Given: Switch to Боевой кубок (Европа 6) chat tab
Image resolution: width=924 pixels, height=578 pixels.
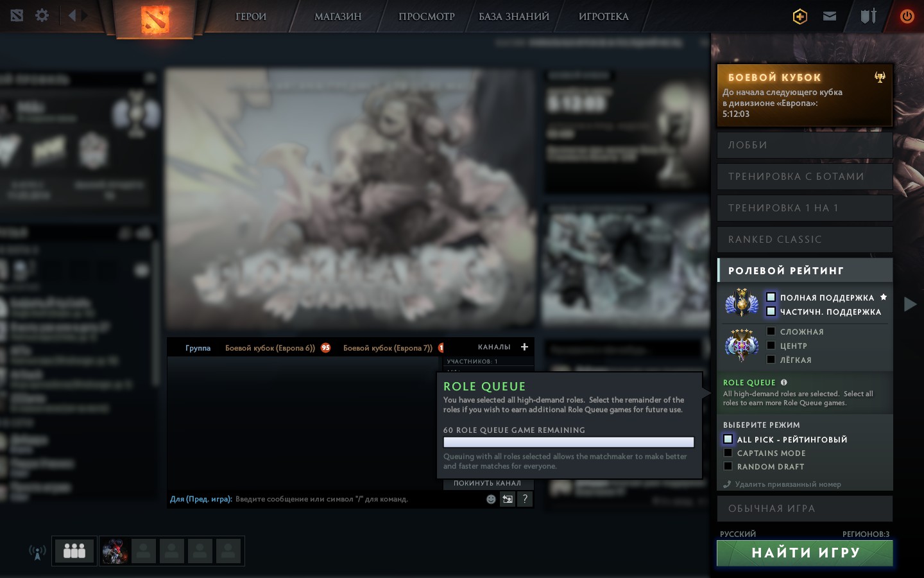Looking at the screenshot, I should pyautogui.click(x=269, y=348).
